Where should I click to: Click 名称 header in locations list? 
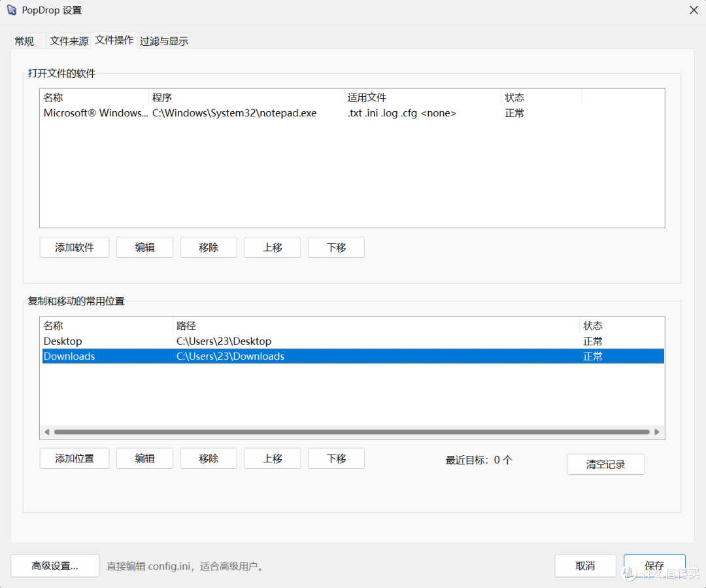point(108,326)
